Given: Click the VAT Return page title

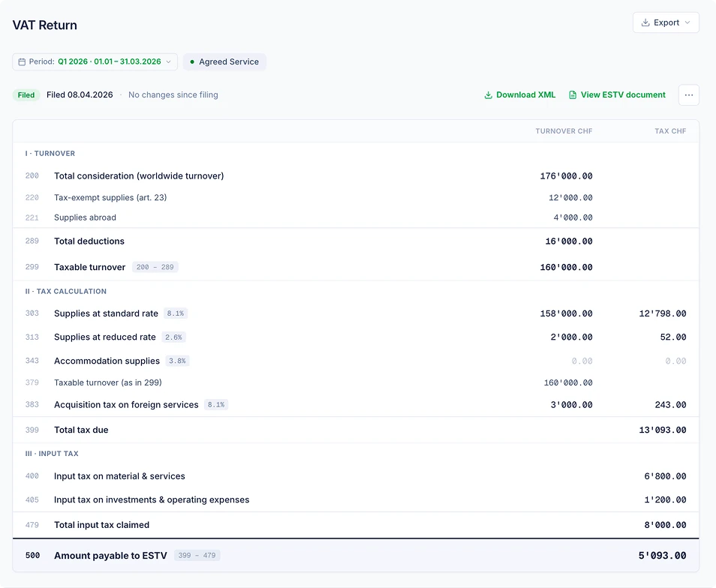Looking at the screenshot, I should coord(45,25).
